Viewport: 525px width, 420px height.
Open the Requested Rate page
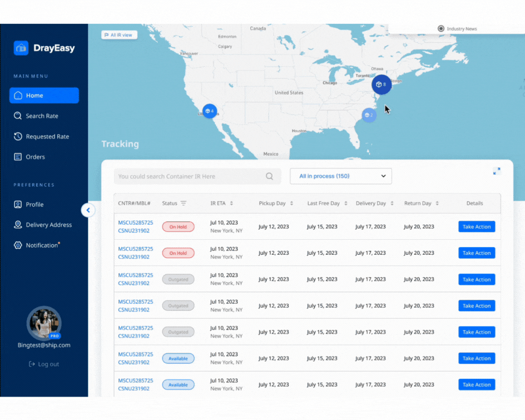coord(42,137)
